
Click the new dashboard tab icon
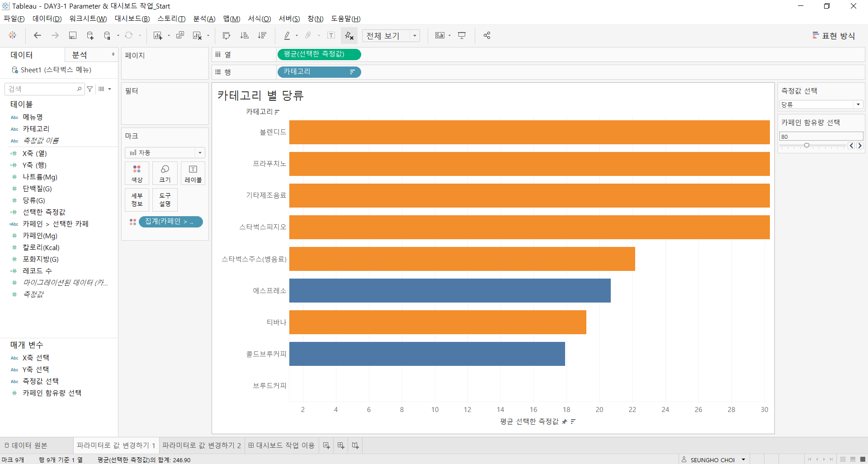[x=341, y=445]
